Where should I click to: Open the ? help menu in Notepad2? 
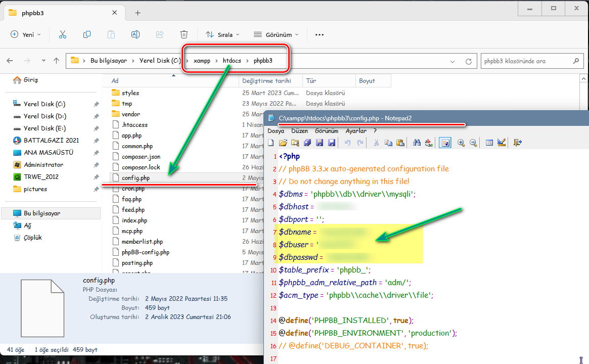375,131
